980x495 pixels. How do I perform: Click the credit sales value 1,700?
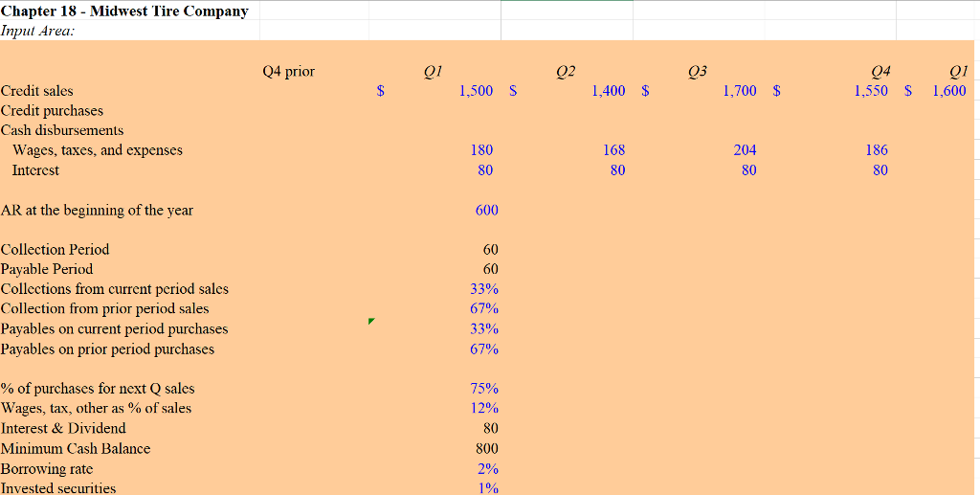pyautogui.click(x=740, y=91)
